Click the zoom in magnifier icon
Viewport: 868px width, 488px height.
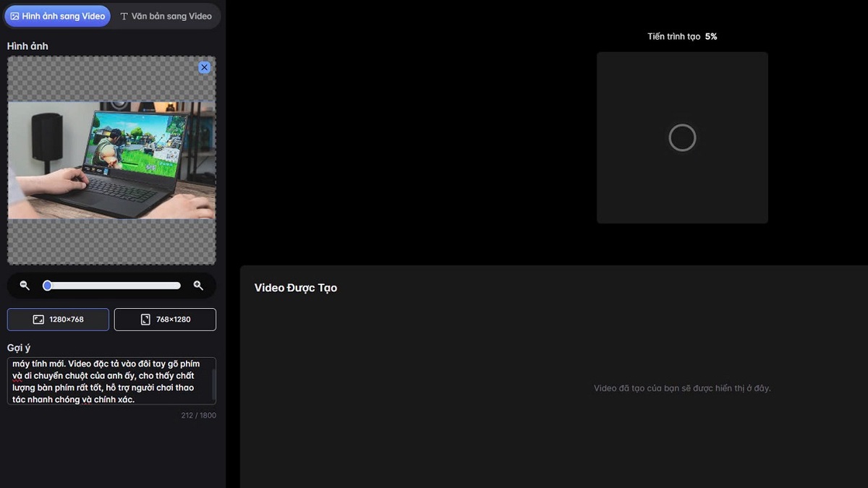pos(198,286)
